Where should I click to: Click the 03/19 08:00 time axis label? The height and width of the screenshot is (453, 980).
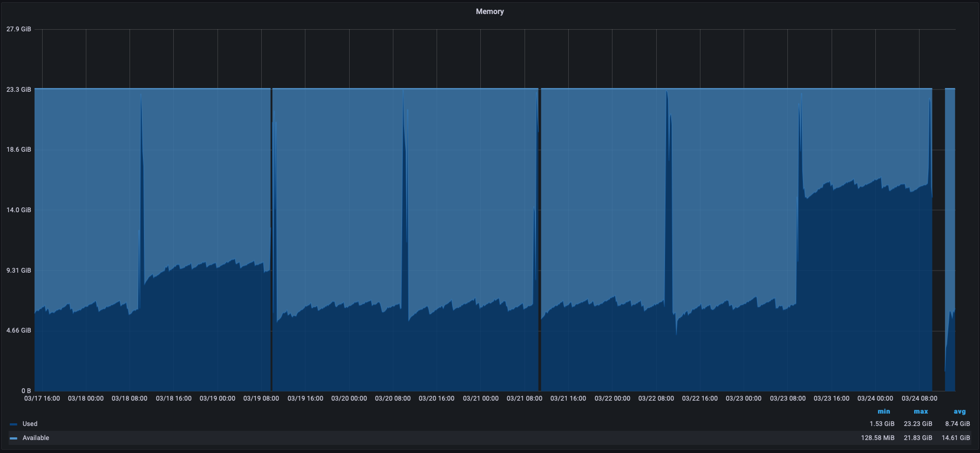click(261, 398)
